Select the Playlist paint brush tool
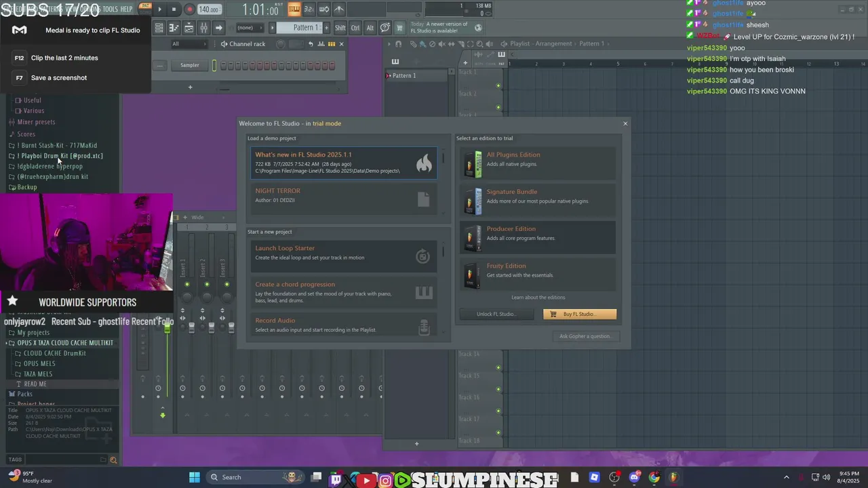Screen dimensions: 868x488 pos(422,44)
